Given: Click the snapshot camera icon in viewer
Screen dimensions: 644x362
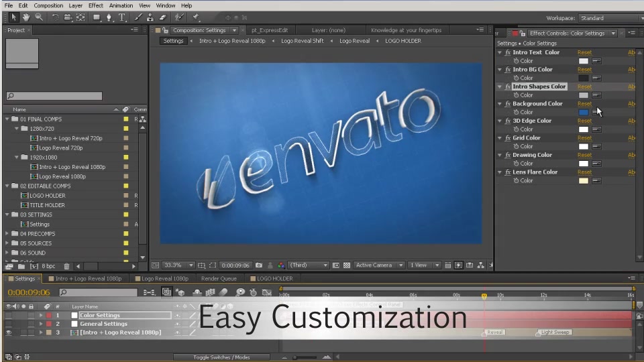Looking at the screenshot, I should click(x=259, y=265).
